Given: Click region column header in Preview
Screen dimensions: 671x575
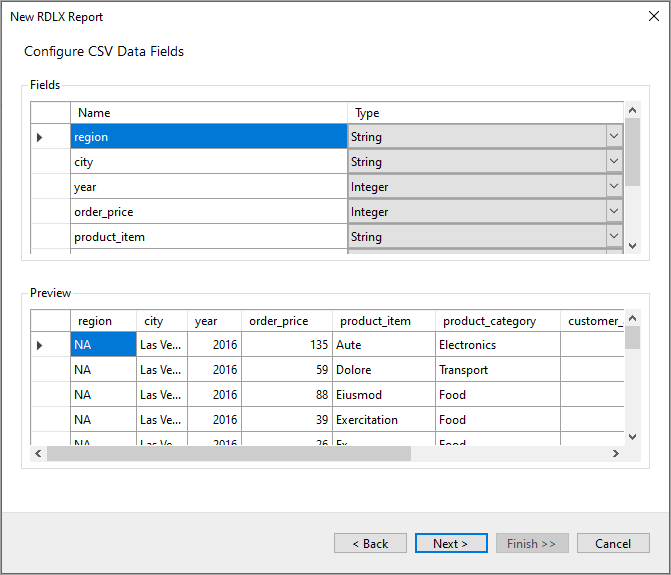Looking at the screenshot, I should pos(104,321).
